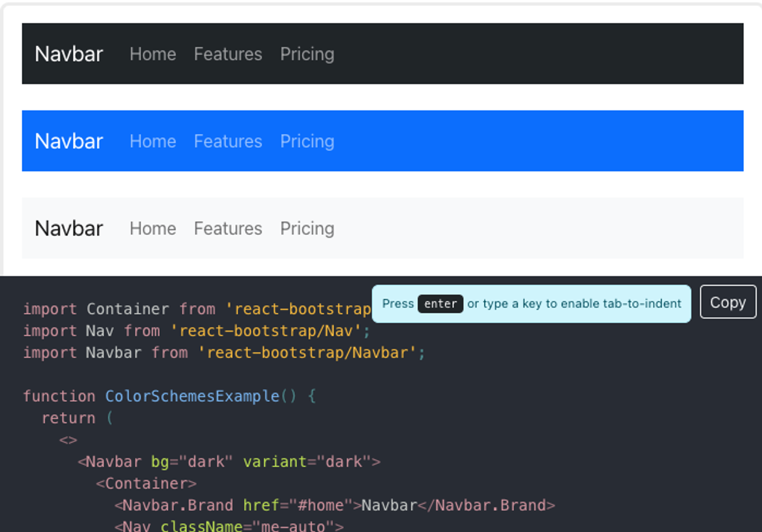Viewport: 762px width, 532px height.
Task: Open Home link in dark navbar
Action: pyautogui.click(x=152, y=54)
